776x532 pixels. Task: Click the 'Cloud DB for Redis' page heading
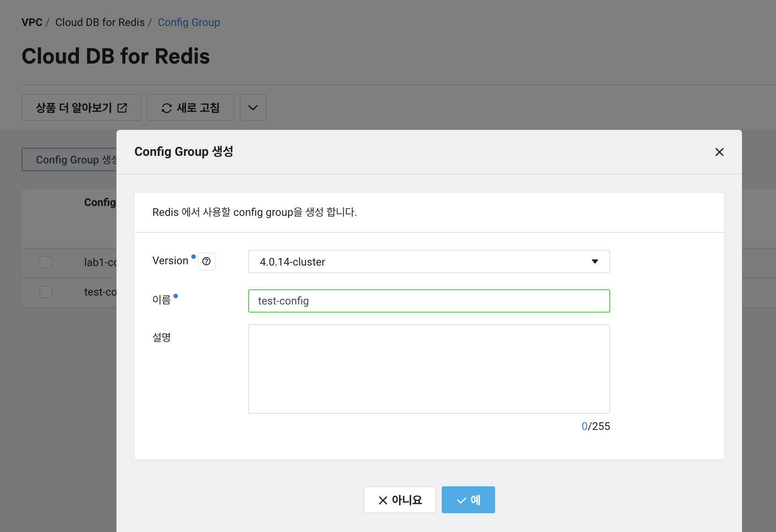pyautogui.click(x=116, y=56)
